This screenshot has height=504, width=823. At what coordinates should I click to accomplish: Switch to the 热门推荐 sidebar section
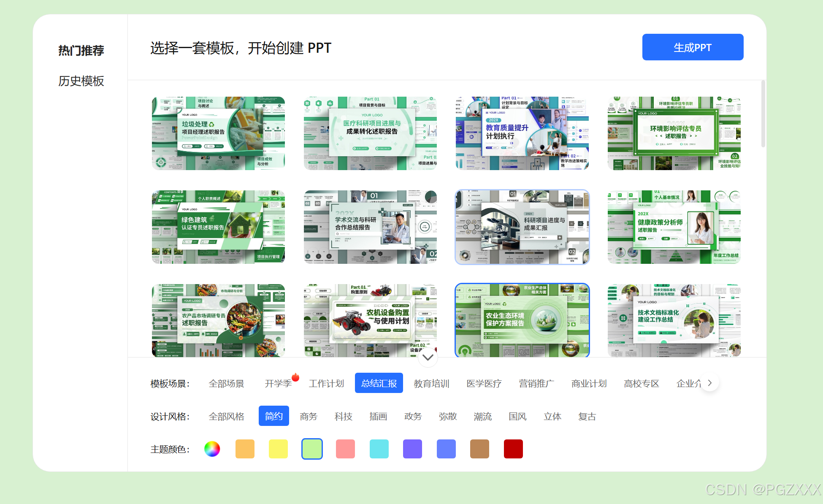(x=81, y=50)
